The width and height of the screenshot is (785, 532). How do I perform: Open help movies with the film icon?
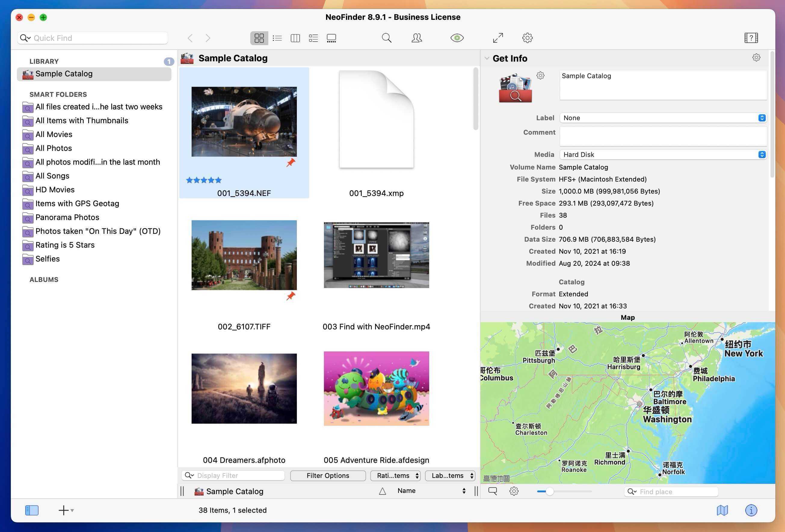point(750,38)
